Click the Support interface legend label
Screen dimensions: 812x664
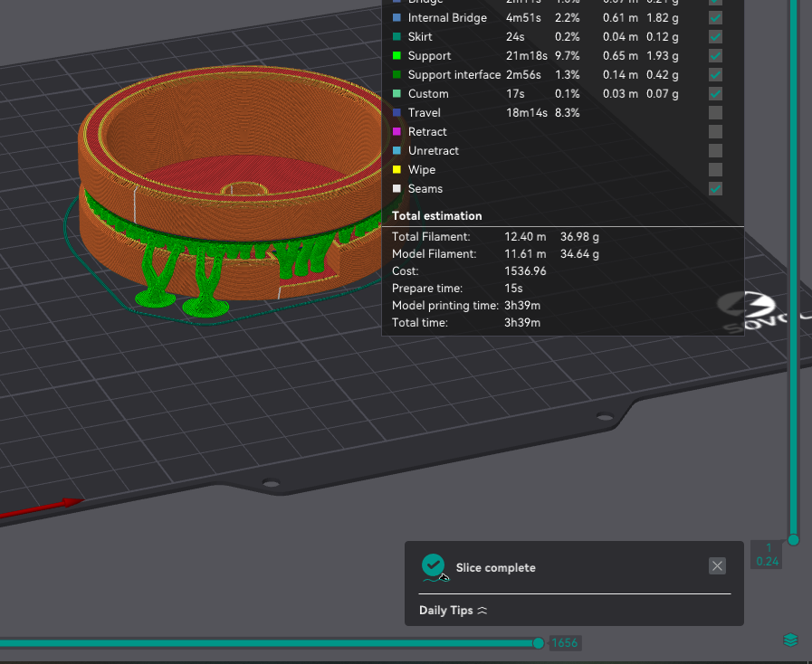click(454, 75)
